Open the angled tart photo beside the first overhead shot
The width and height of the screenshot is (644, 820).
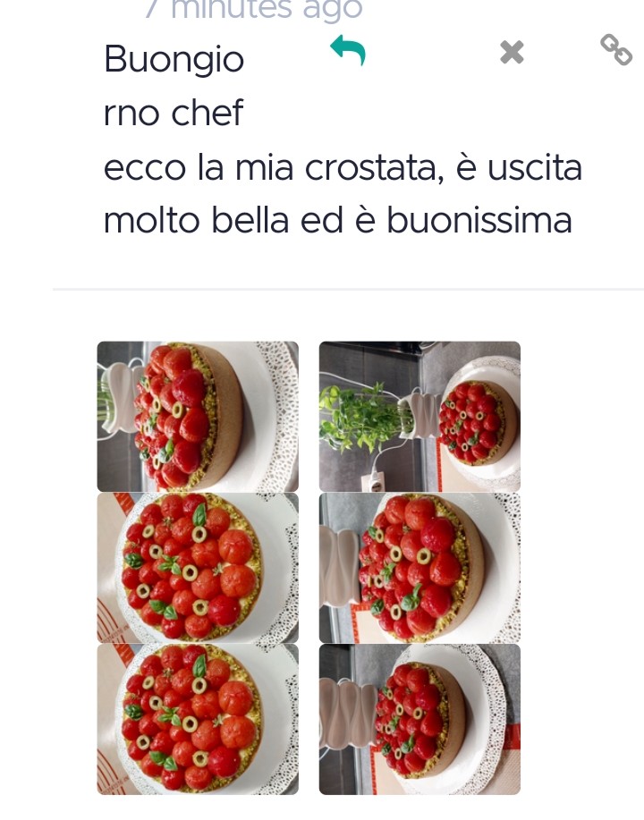coord(419,568)
